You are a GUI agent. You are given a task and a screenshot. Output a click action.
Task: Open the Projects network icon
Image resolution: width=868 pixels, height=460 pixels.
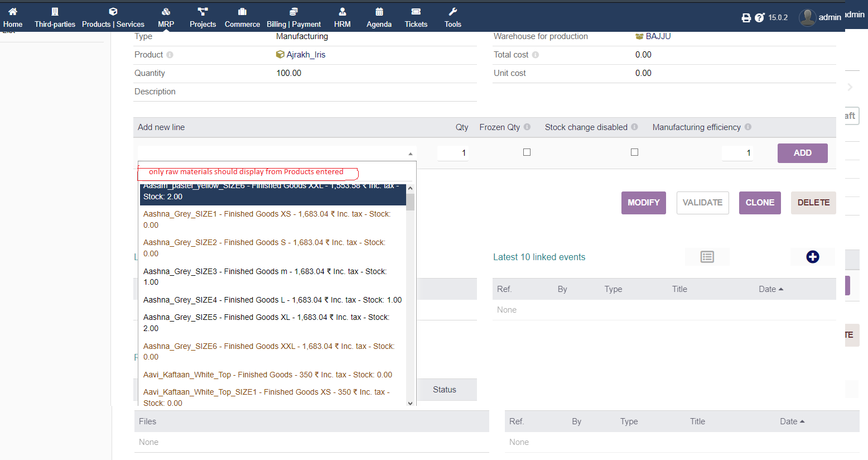tap(202, 11)
